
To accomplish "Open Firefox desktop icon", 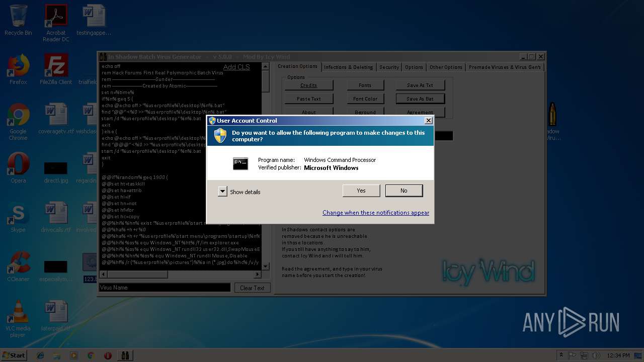I will coord(18,69).
